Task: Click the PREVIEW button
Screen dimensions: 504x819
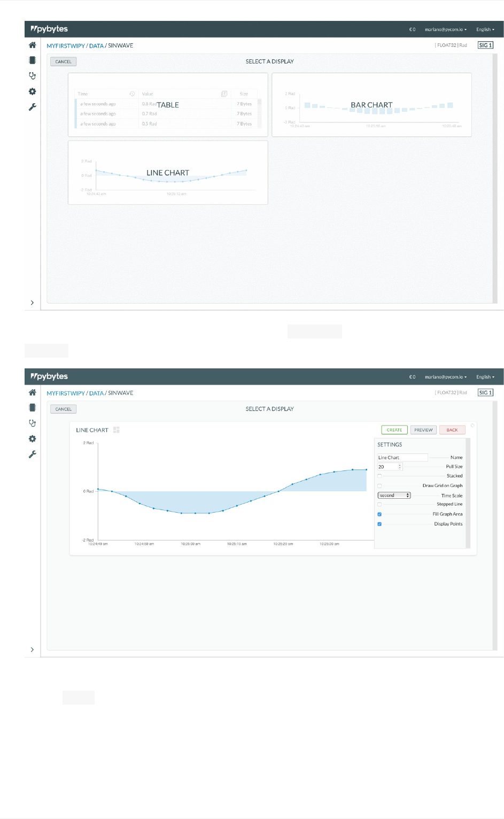Action: pos(423,430)
